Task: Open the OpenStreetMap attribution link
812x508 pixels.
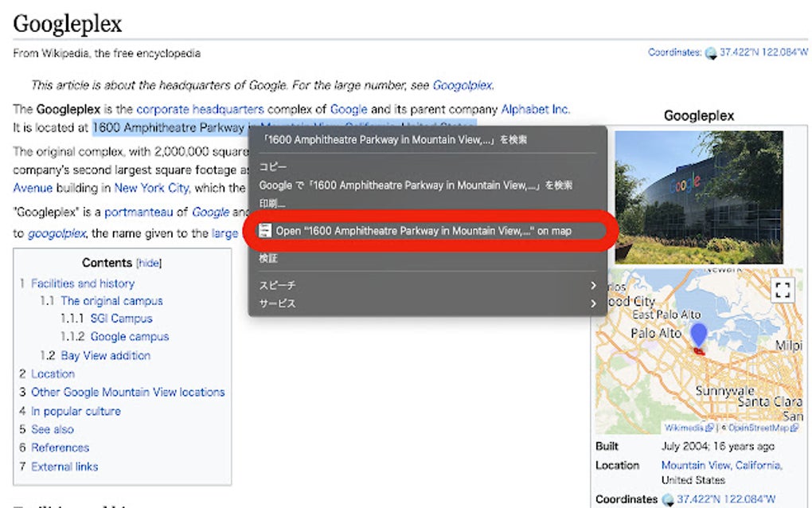Action: [x=763, y=428]
